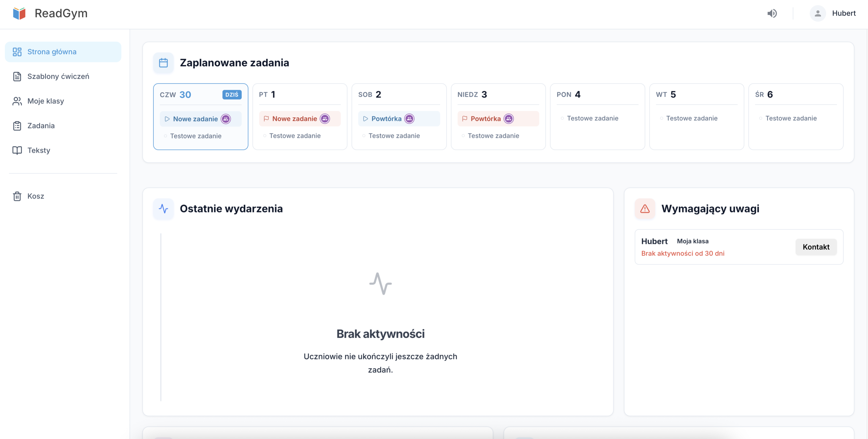
Task: Open Testowe zadanie on Monday 4
Action: (592, 118)
